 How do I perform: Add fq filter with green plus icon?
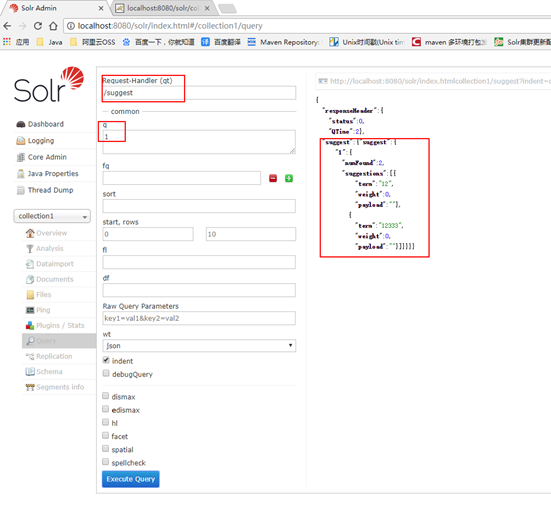[289, 178]
